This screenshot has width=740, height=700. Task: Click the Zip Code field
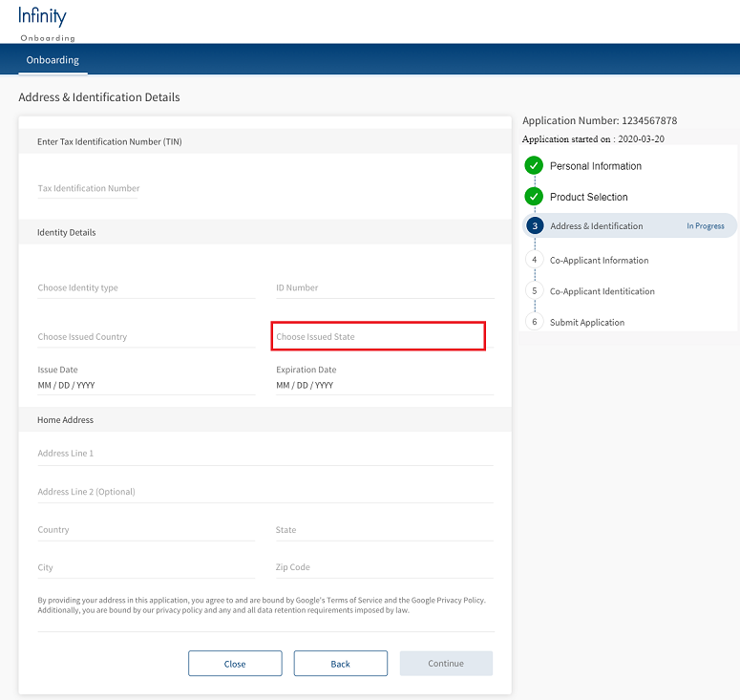click(x=384, y=567)
